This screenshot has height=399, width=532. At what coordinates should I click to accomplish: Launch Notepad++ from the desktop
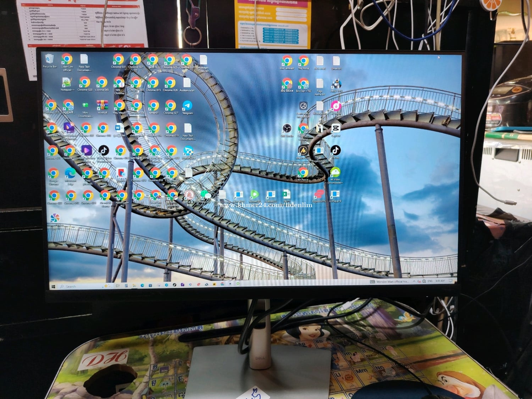pyautogui.click(x=67, y=83)
